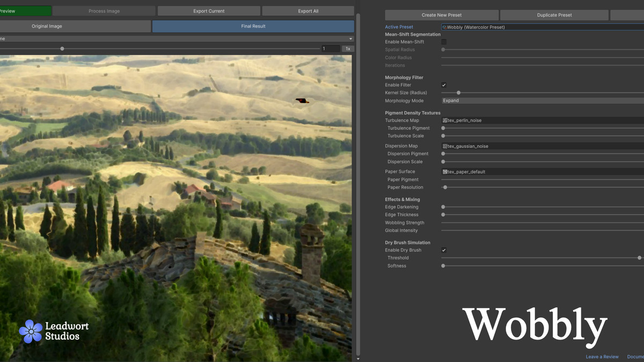The width and height of the screenshot is (644, 362).
Task: Click the Dispersion Scale slider handle
Action: (x=443, y=161)
